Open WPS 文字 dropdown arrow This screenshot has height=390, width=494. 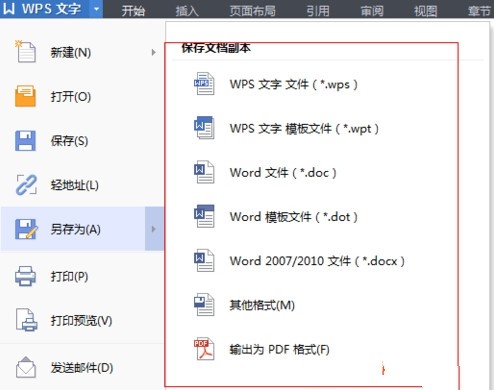pyautogui.click(x=96, y=9)
